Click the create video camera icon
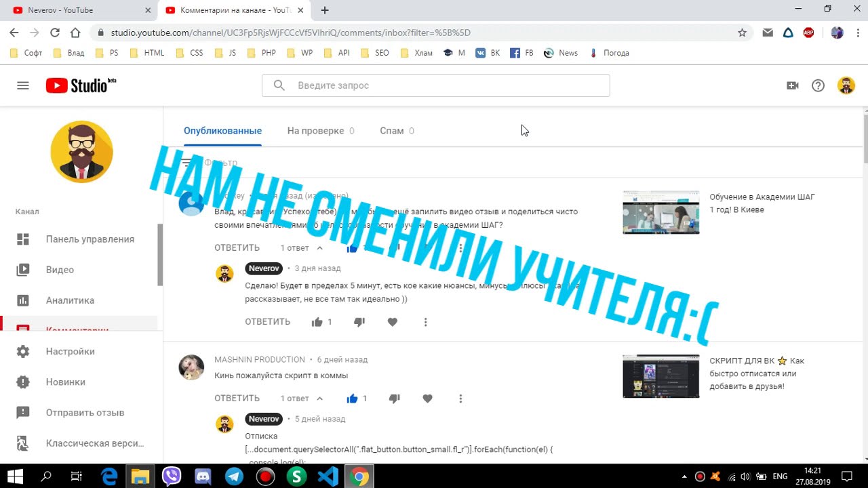Viewport: 868px width, 488px height. tap(792, 85)
